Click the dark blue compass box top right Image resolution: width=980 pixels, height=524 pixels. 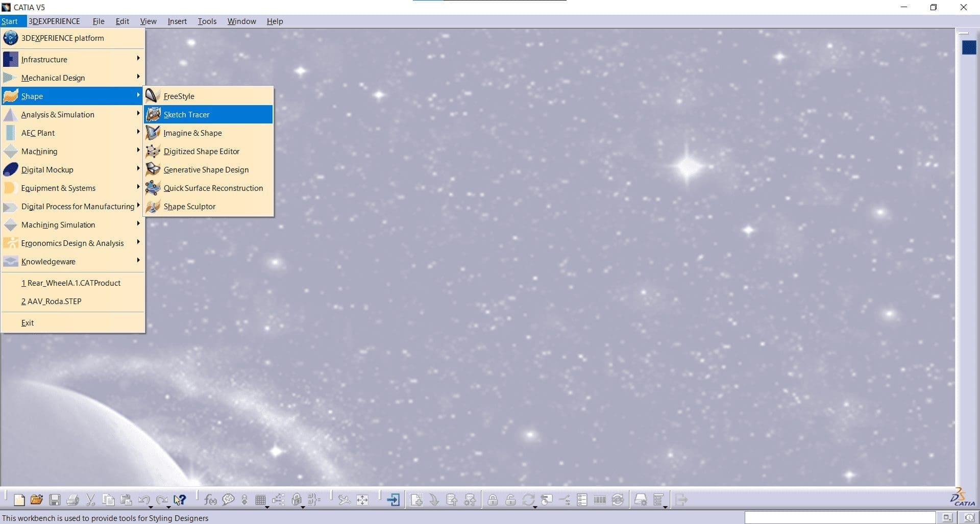969,47
